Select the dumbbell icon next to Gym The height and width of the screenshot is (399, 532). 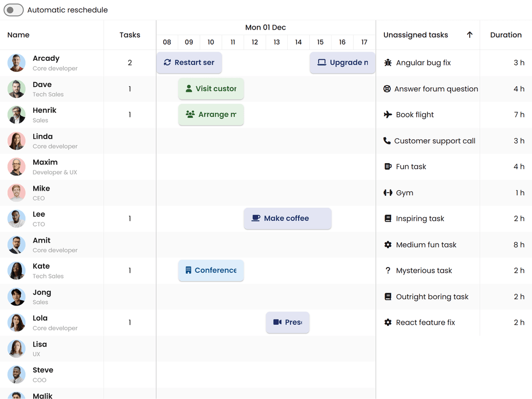(x=388, y=192)
